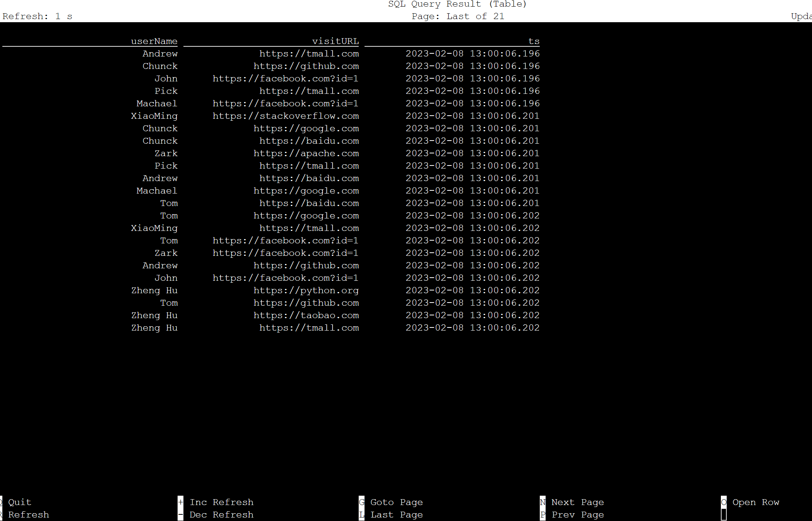Image resolution: width=812 pixels, height=521 pixels.
Task: Click the Quit command in bottom bar
Action: pyautogui.click(x=21, y=502)
